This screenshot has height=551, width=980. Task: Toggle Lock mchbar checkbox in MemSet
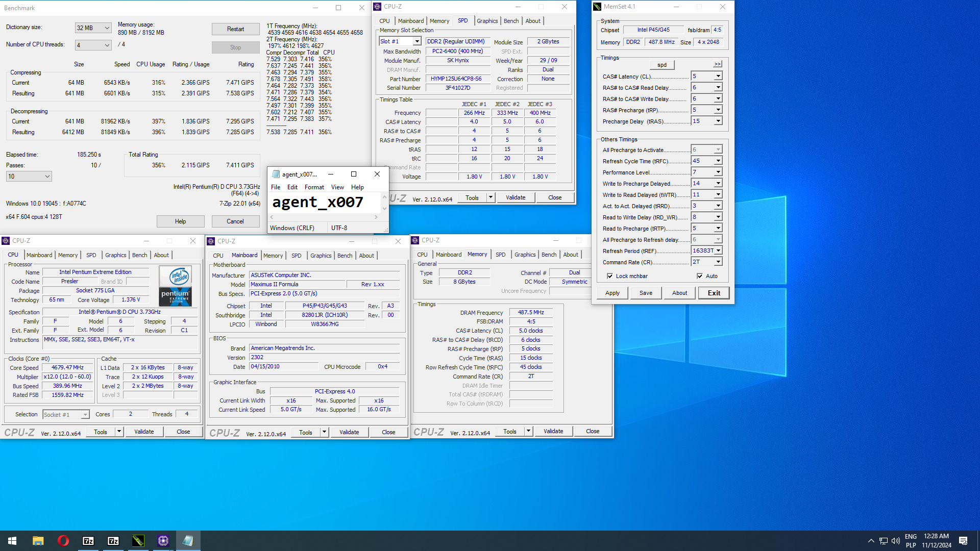pos(609,276)
